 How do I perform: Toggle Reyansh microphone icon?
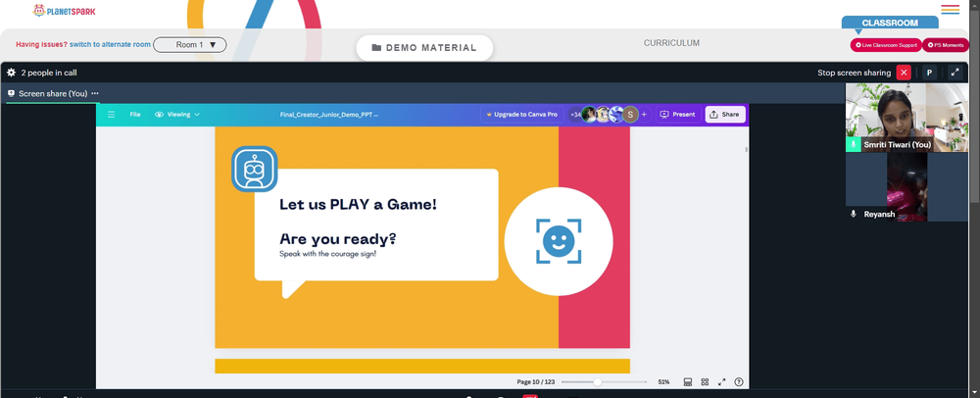click(854, 214)
